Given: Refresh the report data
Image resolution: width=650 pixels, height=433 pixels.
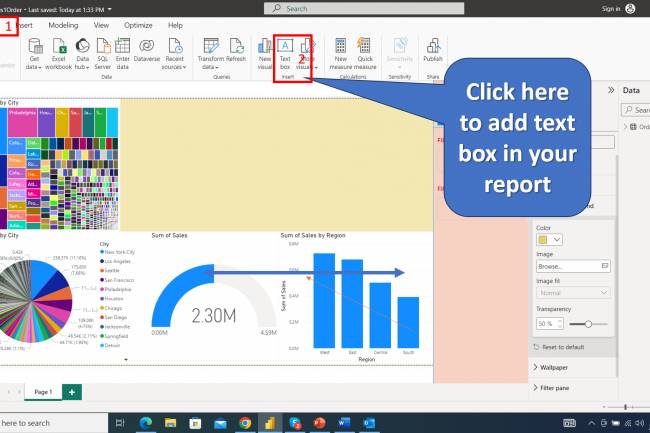Looking at the screenshot, I should (236, 46).
